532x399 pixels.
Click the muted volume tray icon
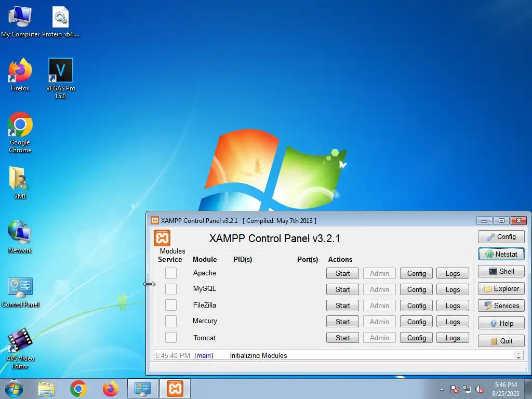(480, 389)
